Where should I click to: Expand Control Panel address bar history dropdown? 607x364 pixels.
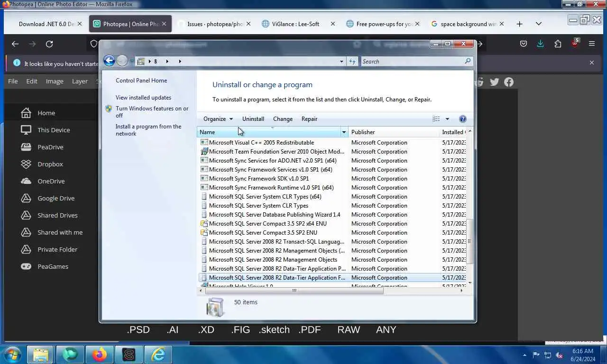point(341,61)
